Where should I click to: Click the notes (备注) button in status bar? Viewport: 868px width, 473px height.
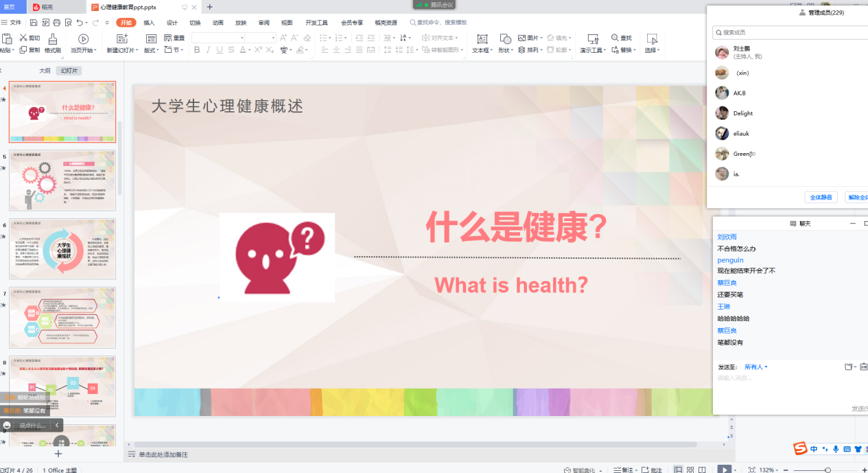[624, 470]
